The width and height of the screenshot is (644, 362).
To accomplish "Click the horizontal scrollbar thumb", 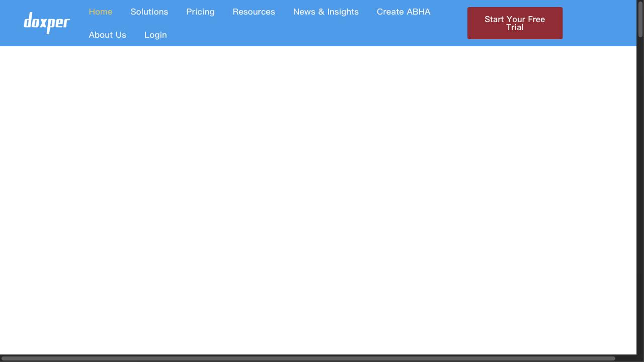I will [308, 358].
